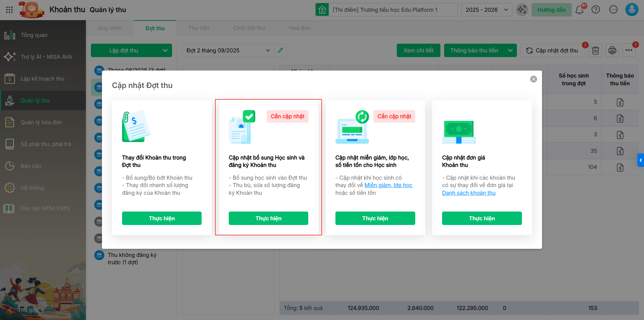Viewport: 644px width, 320px height.
Task: Click the school home icon
Action: pyautogui.click(x=322, y=10)
